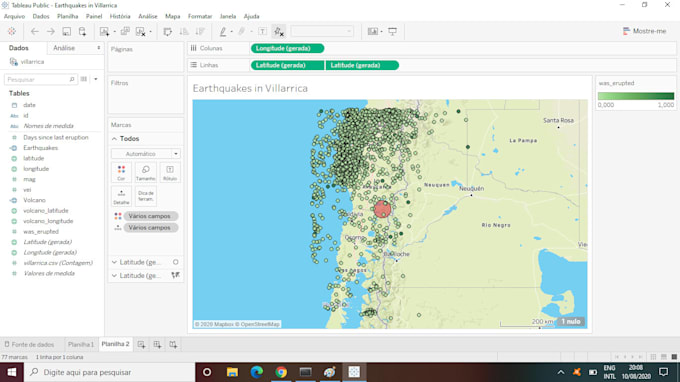
Task: Click the Longitude (gerada) pill in Colunas
Action: [x=287, y=48]
